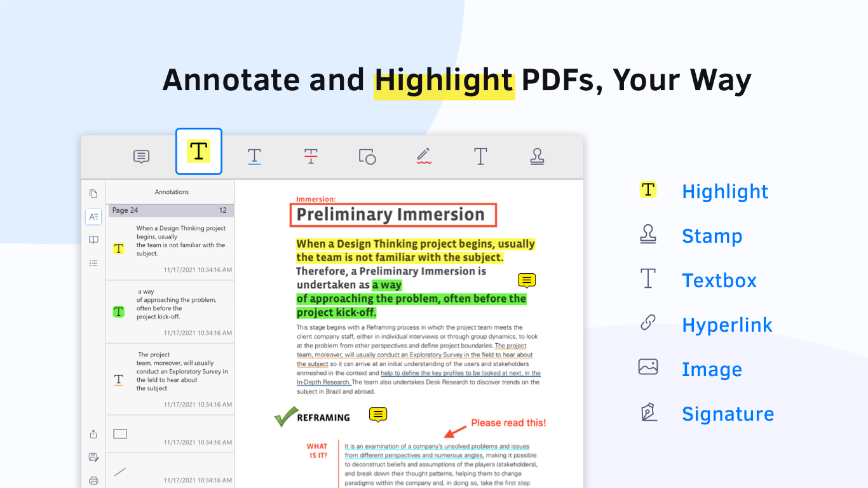
Task: Click annotation text "of approaching the problem" in list
Action: [177, 300]
